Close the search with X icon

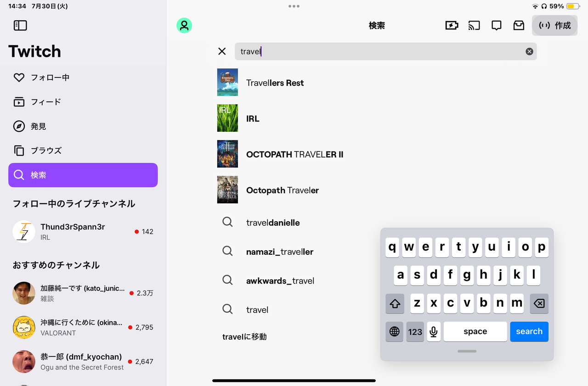(x=222, y=51)
